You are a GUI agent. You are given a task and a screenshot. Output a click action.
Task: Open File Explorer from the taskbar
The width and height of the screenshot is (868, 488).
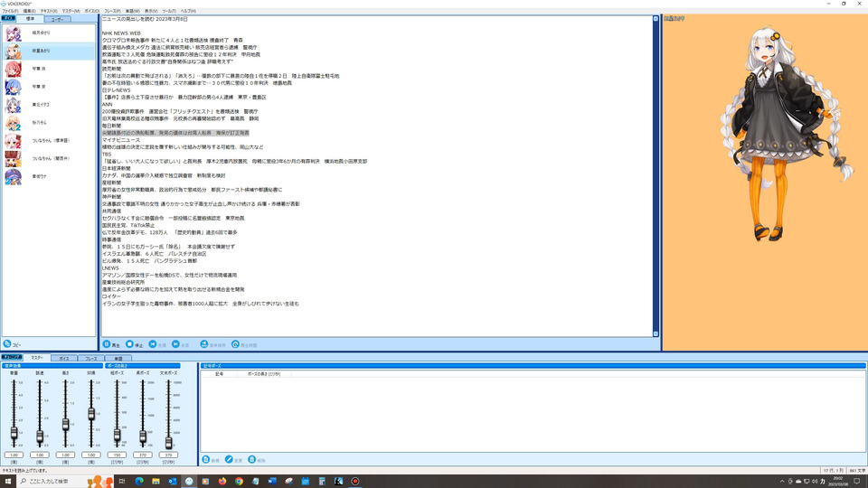coord(156,482)
